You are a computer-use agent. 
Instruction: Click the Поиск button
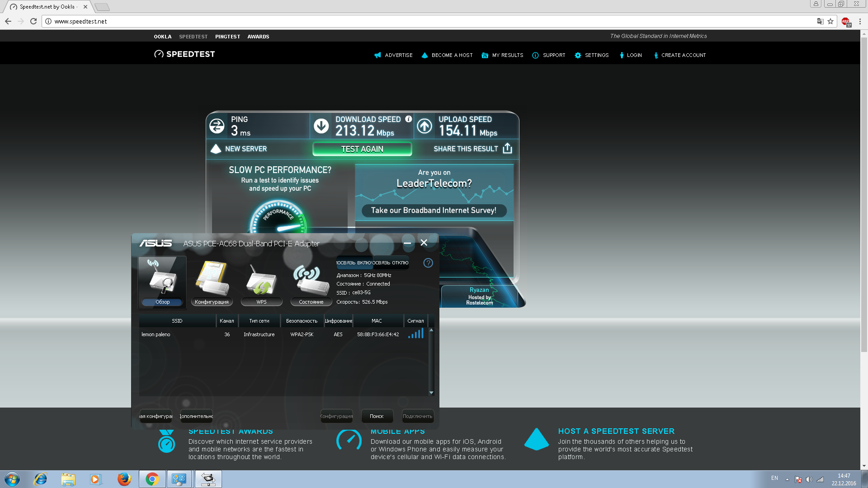tap(377, 416)
